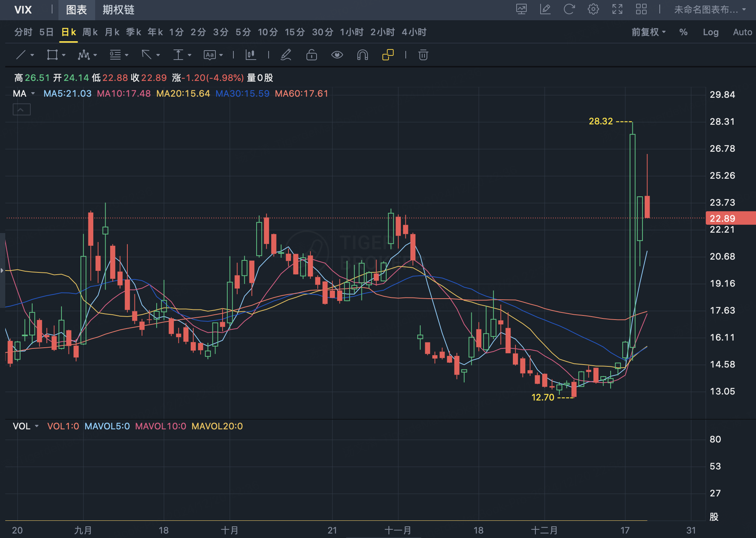Open the candlestick chart style icon

[251, 55]
